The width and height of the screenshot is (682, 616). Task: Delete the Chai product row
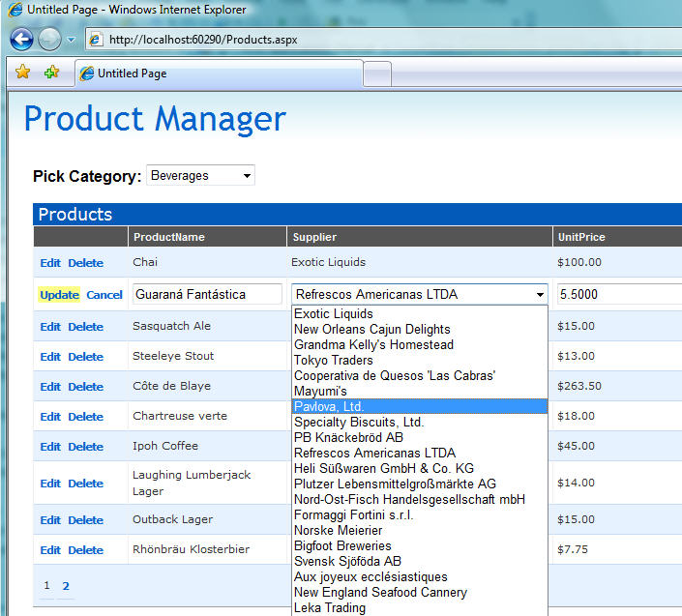point(86,263)
